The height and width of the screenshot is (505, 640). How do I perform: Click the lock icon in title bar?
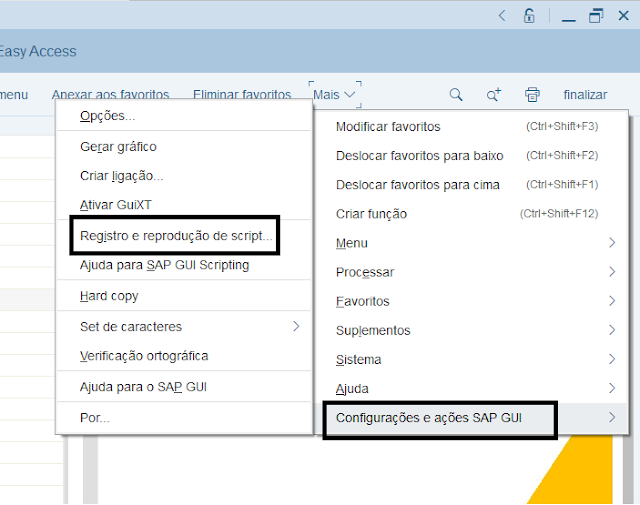[529, 16]
